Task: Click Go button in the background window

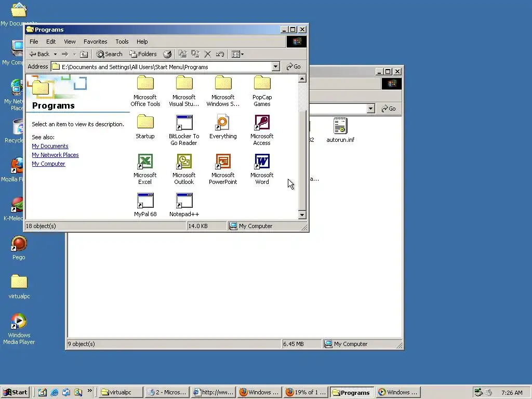Action: (389, 109)
